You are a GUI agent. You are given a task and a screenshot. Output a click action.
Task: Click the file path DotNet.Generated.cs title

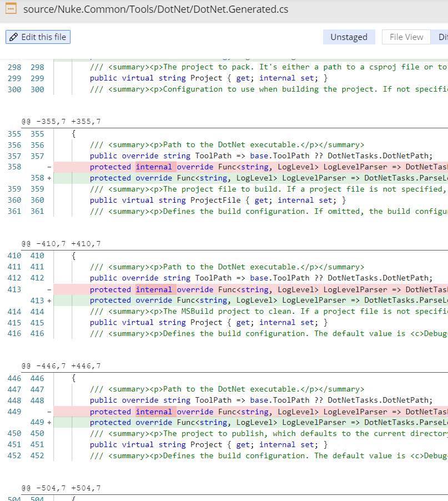tap(155, 9)
